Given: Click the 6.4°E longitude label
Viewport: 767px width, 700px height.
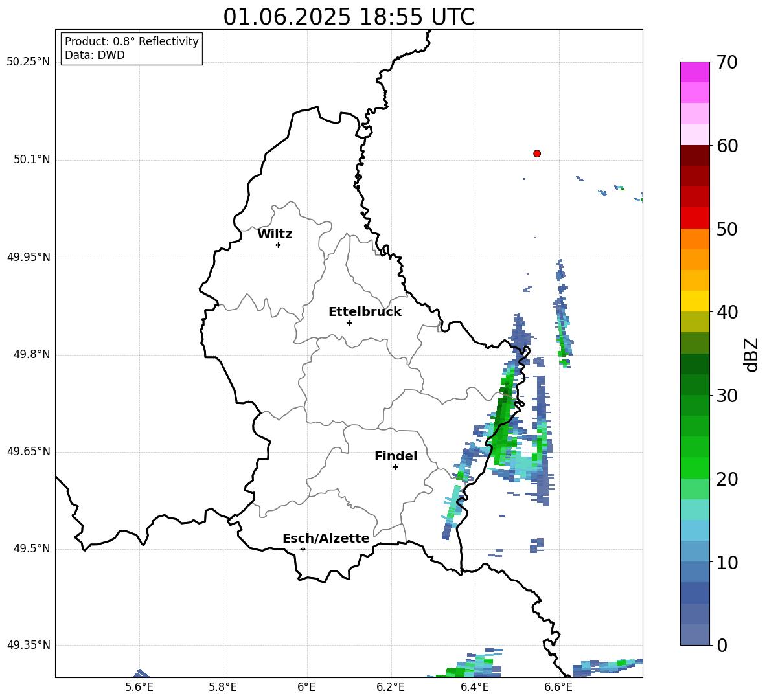Looking at the screenshot, I should tap(474, 687).
